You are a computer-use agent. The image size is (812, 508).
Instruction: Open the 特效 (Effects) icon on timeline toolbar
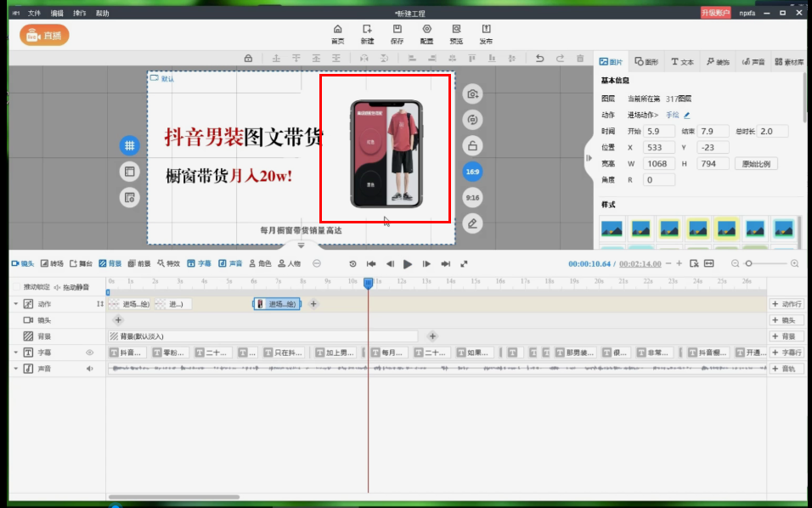(x=165, y=263)
